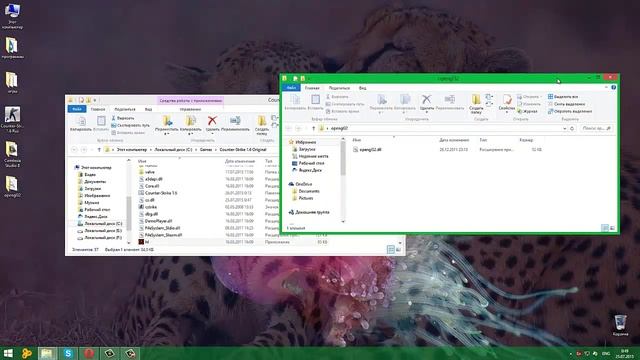The height and width of the screenshot is (360, 640).
Task: Open address bar history dropdown in opengl32 window
Action: click(x=564, y=128)
